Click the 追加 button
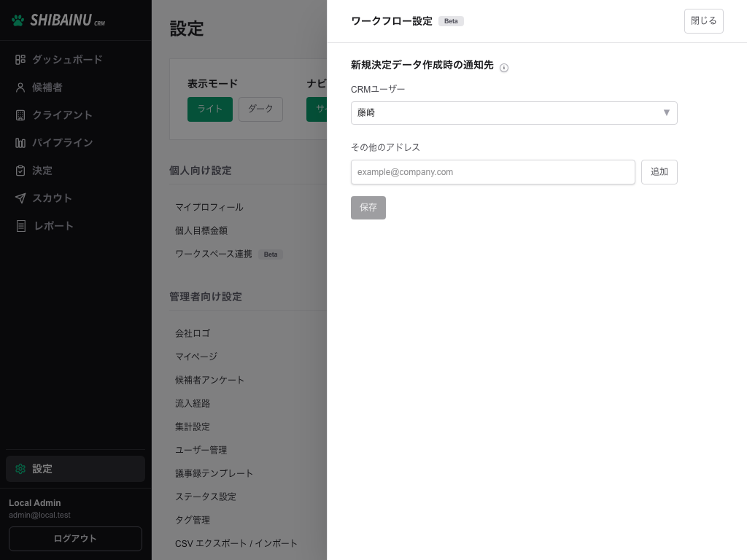This screenshot has width=747, height=560. pyautogui.click(x=659, y=172)
